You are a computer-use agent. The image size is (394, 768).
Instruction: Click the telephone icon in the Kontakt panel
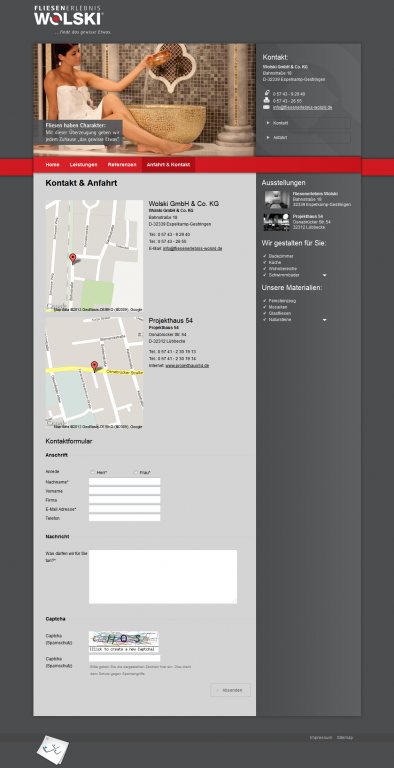coord(267,93)
